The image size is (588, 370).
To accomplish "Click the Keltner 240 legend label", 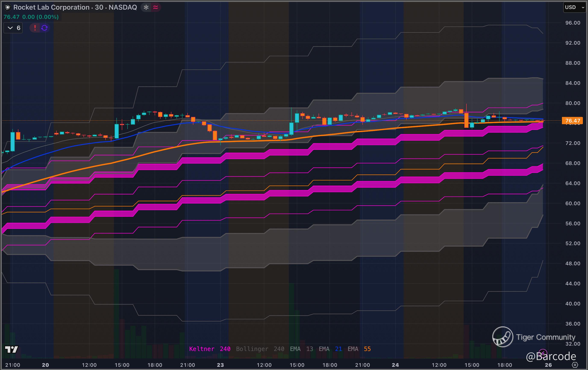I will click(210, 349).
